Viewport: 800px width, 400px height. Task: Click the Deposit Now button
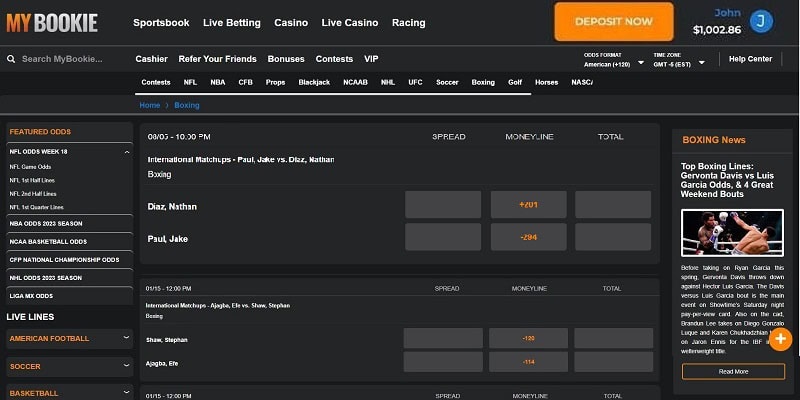[x=614, y=21]
